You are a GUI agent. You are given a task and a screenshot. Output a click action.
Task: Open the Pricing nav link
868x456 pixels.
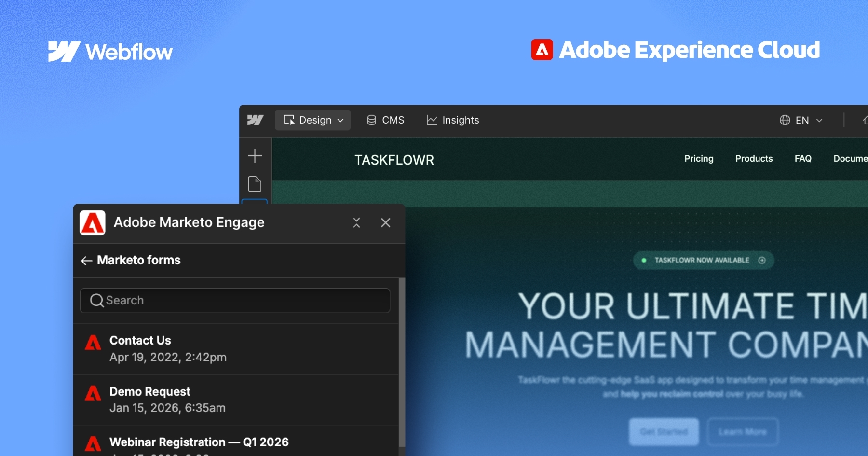click(x=699, y=159)
